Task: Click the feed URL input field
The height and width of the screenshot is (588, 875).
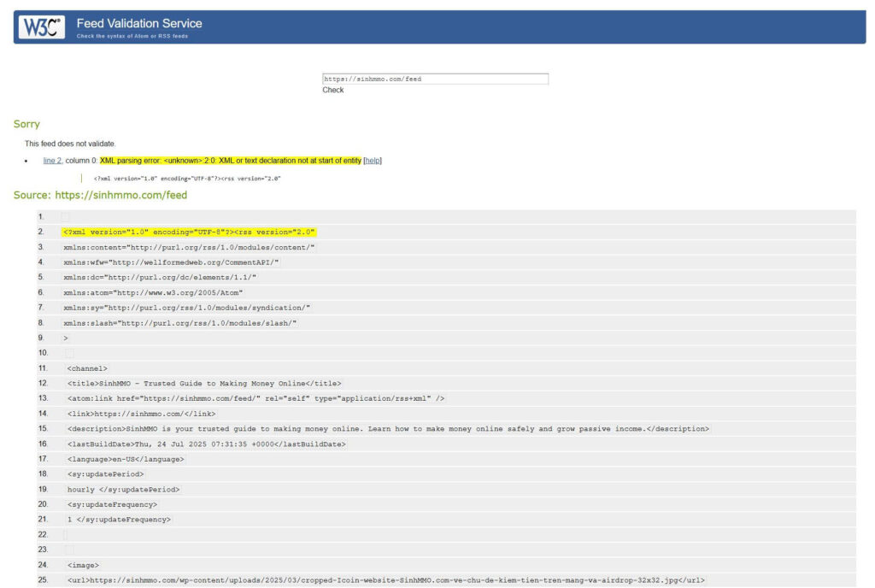Action: (x=435, y=79)
